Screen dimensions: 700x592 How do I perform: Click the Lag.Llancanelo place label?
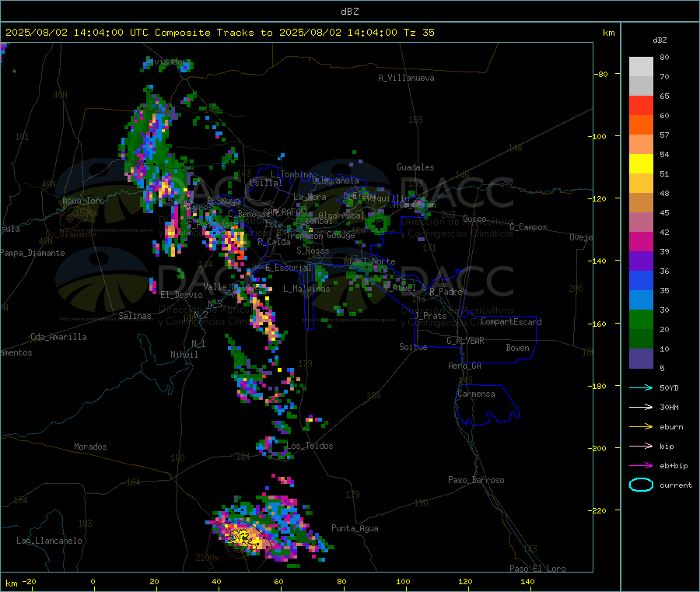pos(49,541)
